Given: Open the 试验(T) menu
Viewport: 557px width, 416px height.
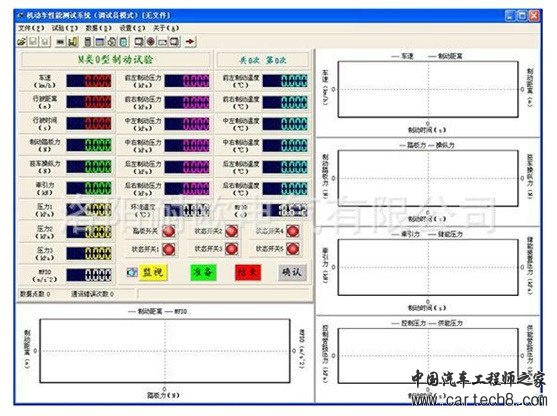Looking at the screenshot, I should pyautogui.click(x=65, y=28).
